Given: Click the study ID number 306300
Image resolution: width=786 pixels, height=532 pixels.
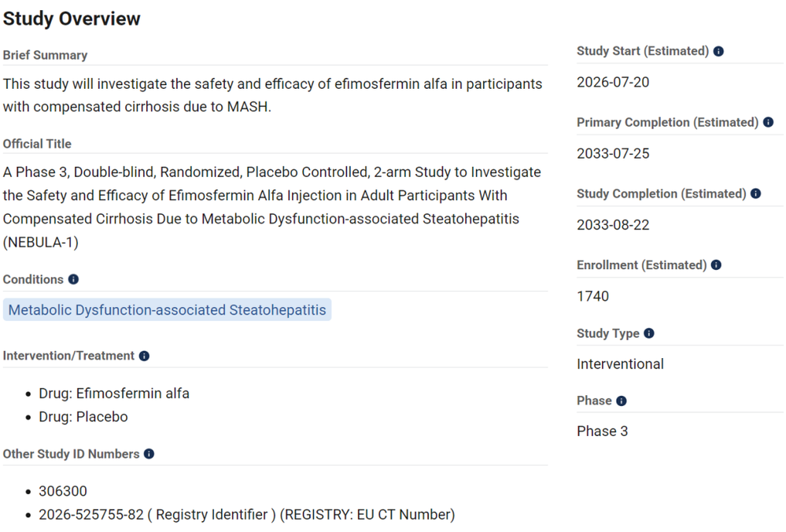Looking at the screenshot, I should 63,491.
